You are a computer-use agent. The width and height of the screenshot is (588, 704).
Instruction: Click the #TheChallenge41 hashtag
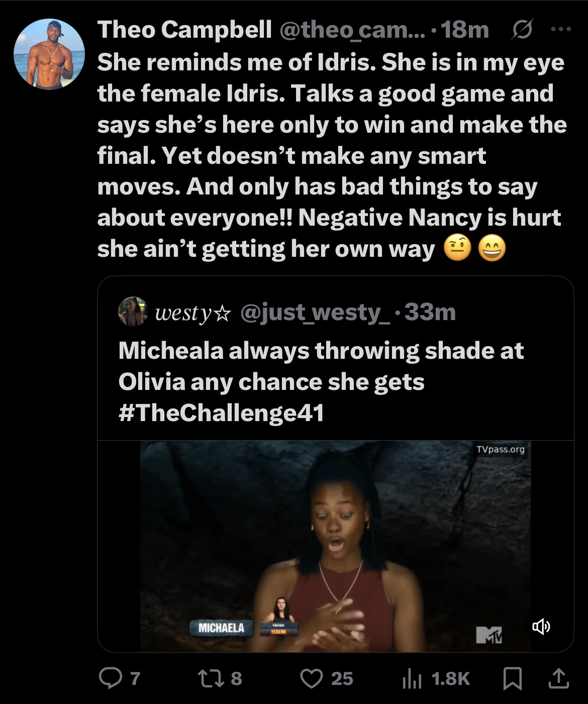click(221, 413)
